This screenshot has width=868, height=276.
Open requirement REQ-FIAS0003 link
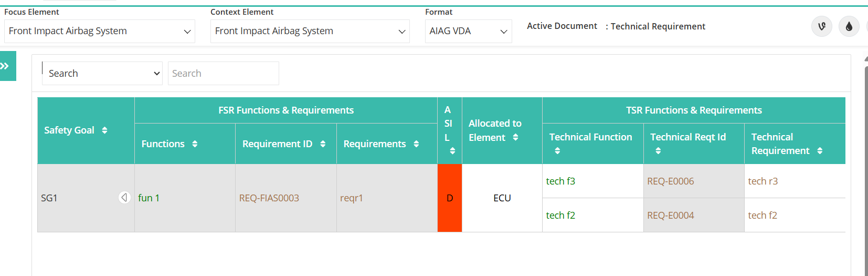click(269, 198)
